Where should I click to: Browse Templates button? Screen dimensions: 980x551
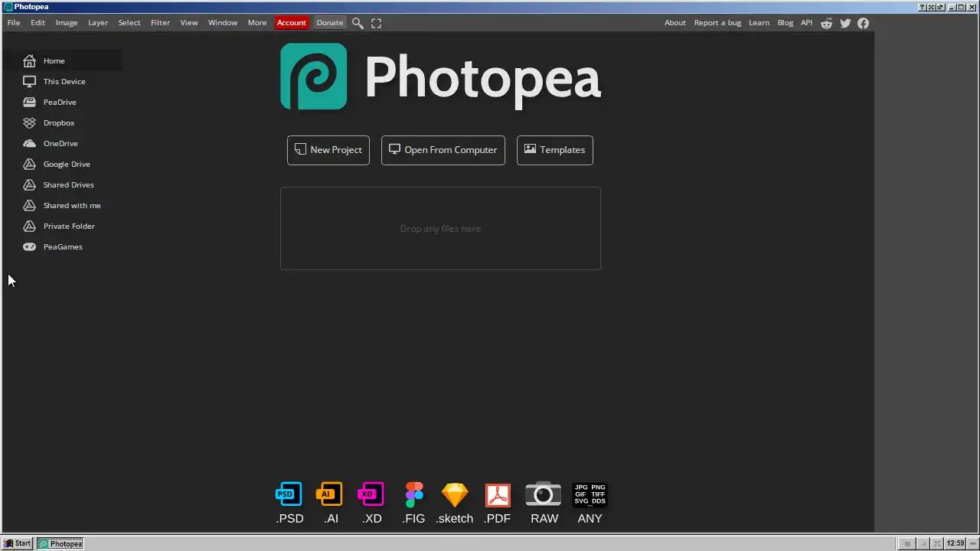tap(555, 150)
